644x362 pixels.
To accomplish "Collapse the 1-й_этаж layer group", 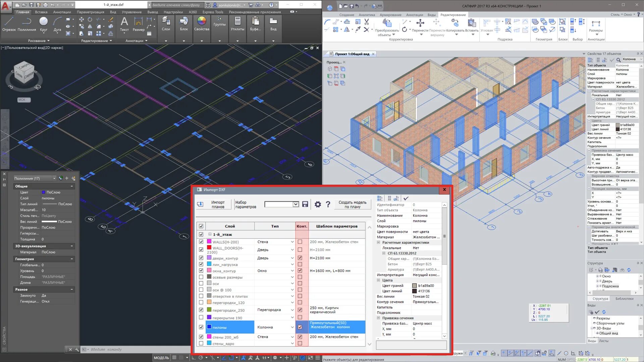I will coord(210,234).
